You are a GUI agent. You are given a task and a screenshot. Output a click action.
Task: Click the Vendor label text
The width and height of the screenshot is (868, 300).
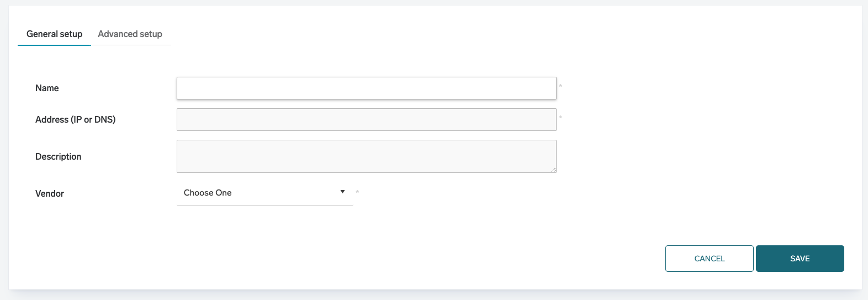click(50, 194)
